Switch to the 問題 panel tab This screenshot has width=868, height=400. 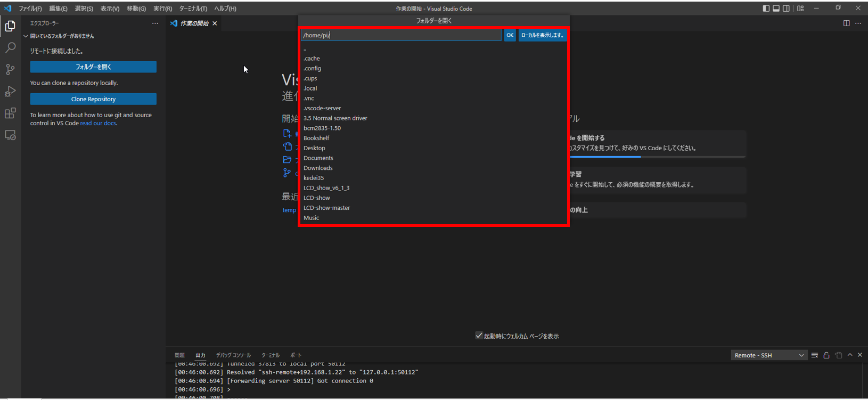pos(179,355)
